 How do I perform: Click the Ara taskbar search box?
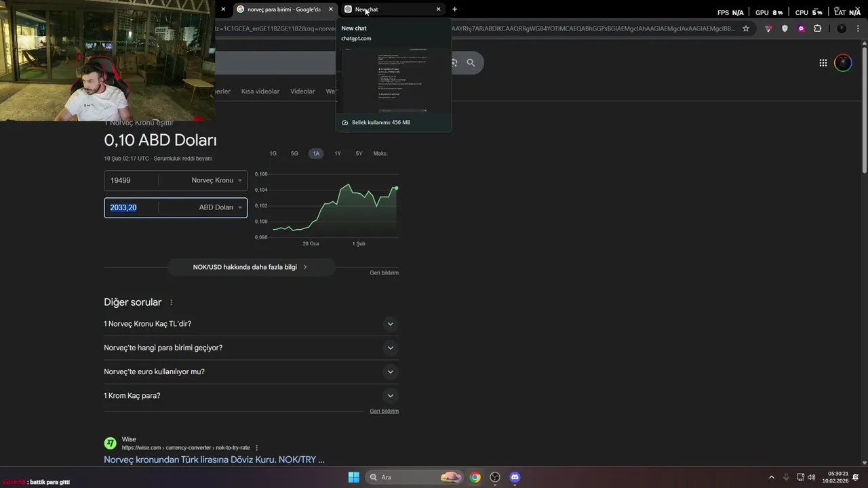[x=416, y=477]
